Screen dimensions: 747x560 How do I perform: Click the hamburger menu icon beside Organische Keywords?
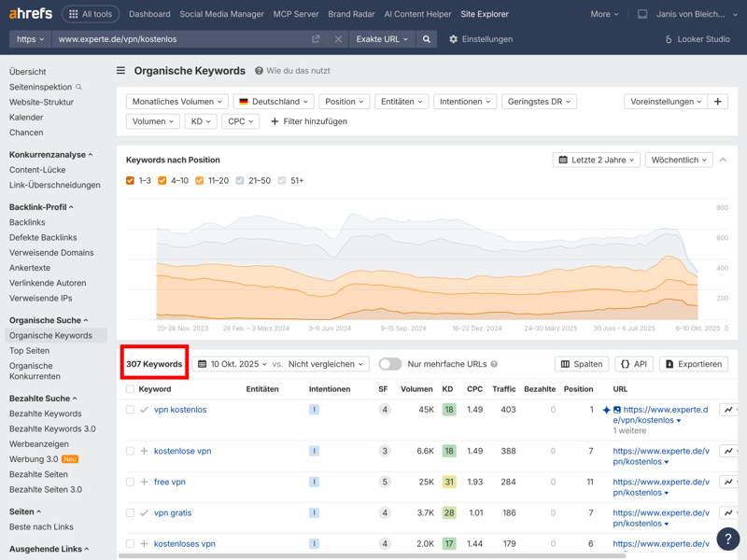120,71
